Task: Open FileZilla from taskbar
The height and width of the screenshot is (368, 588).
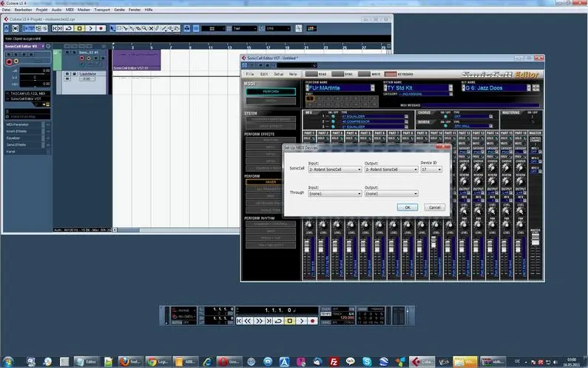Action: pyautogui.click(x=334, y=361)
